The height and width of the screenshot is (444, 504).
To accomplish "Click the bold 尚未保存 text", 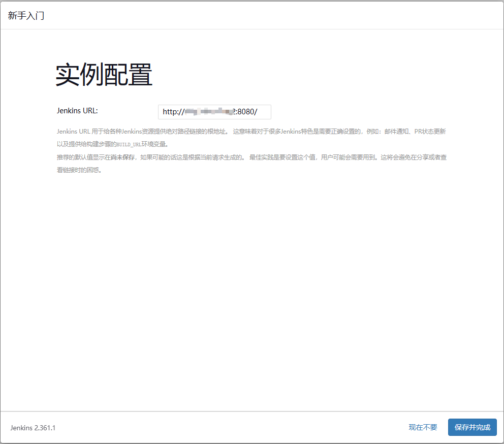I will 122,157.
